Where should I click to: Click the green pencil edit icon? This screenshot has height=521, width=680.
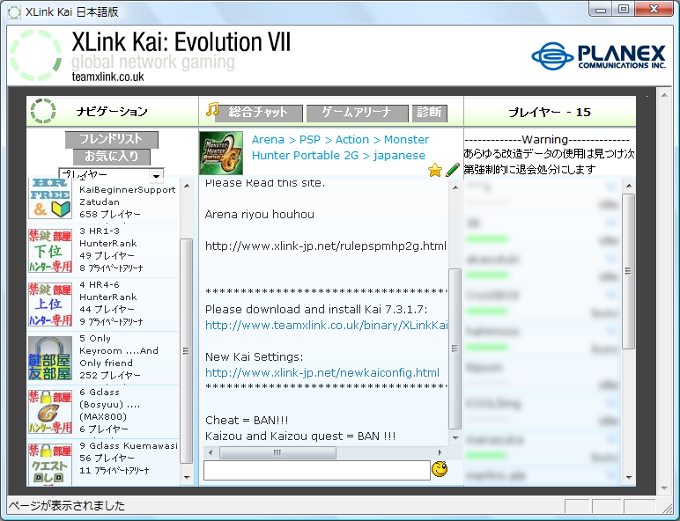coord(452,171)
